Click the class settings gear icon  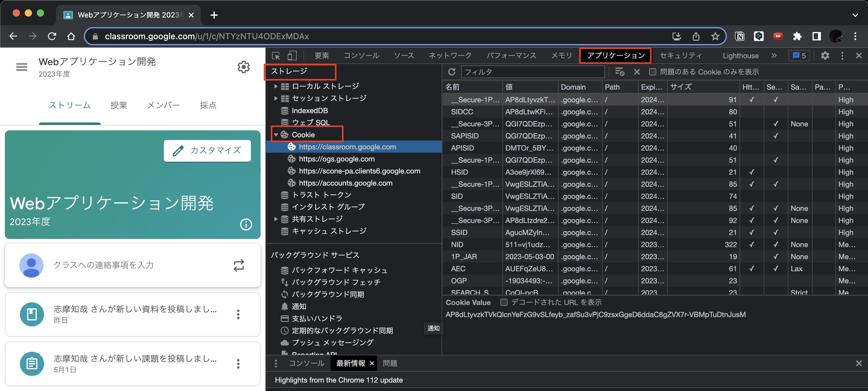pyautogui.click(x=243, y=67)
